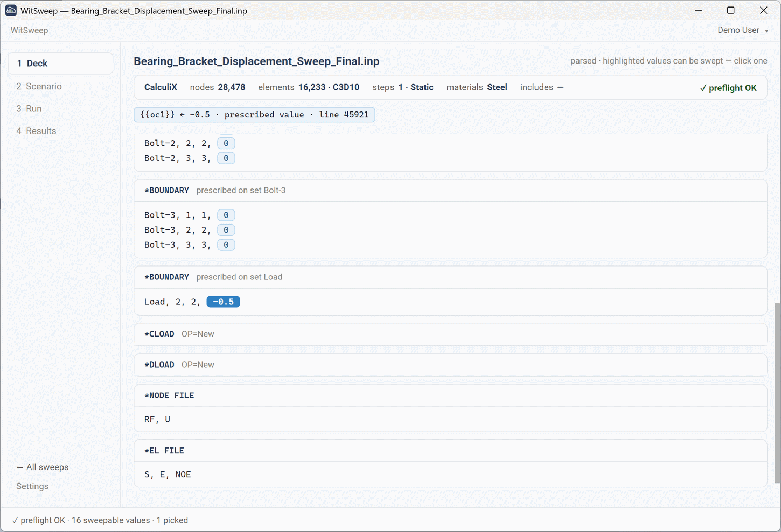Image resolution: width=781 pixels, height=532 pixels.
Task: Pick the Bolt-2, 2, 2 value 0
Action: click(226, 143)
